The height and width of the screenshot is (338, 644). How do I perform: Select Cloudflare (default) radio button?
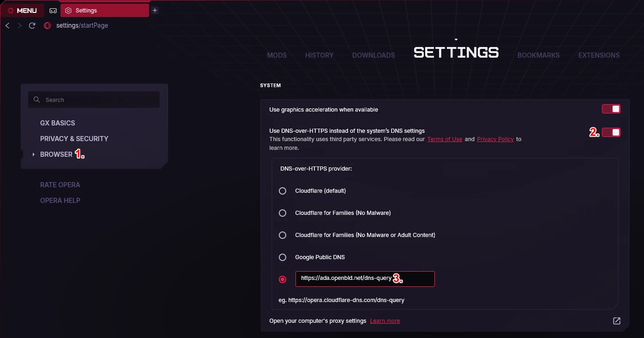[283, 191]
